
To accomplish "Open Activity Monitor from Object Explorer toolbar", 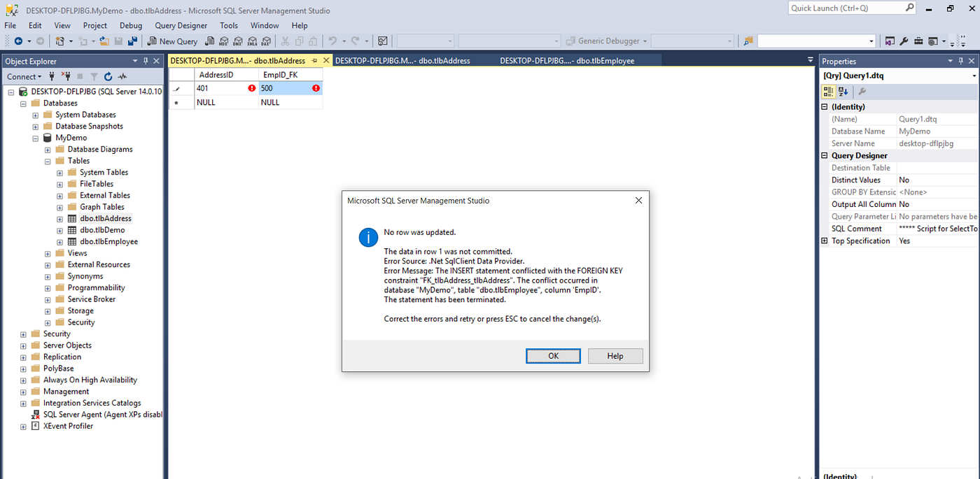I will pos(123,77).
